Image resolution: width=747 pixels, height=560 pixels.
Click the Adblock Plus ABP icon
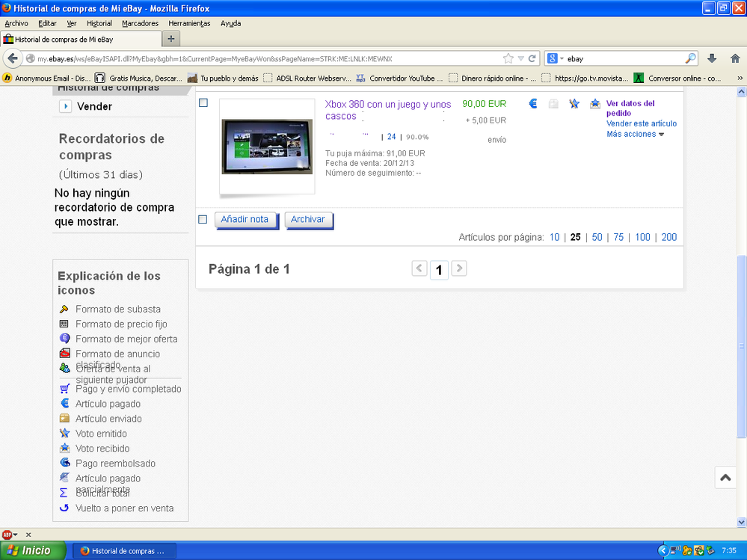(x=7, y=535)
